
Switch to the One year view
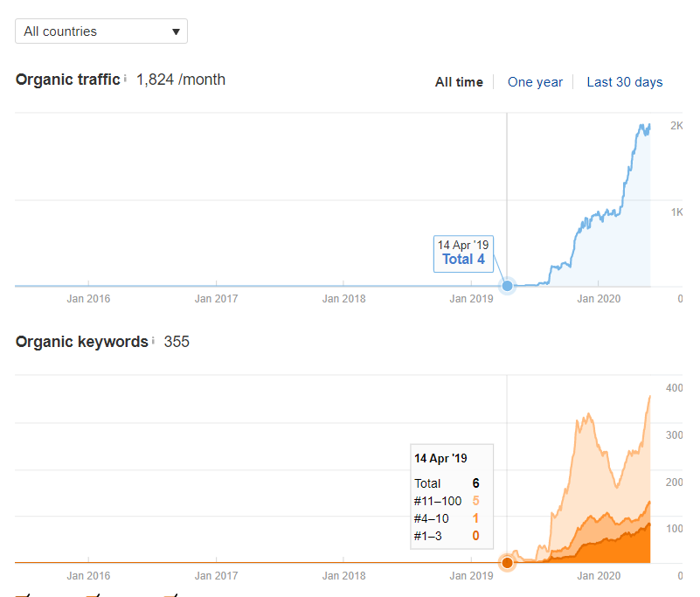point(535,82)
